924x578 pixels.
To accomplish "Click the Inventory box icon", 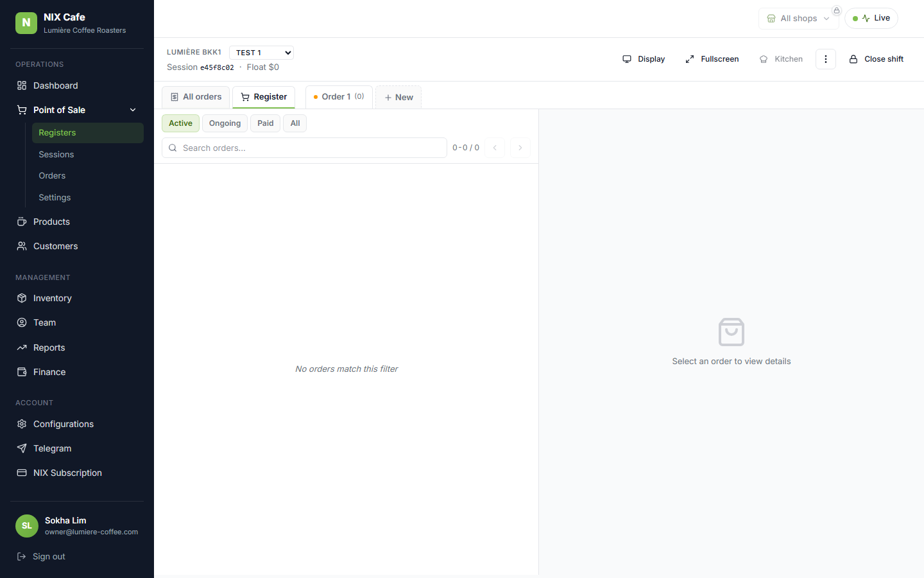I will [22, 298].
